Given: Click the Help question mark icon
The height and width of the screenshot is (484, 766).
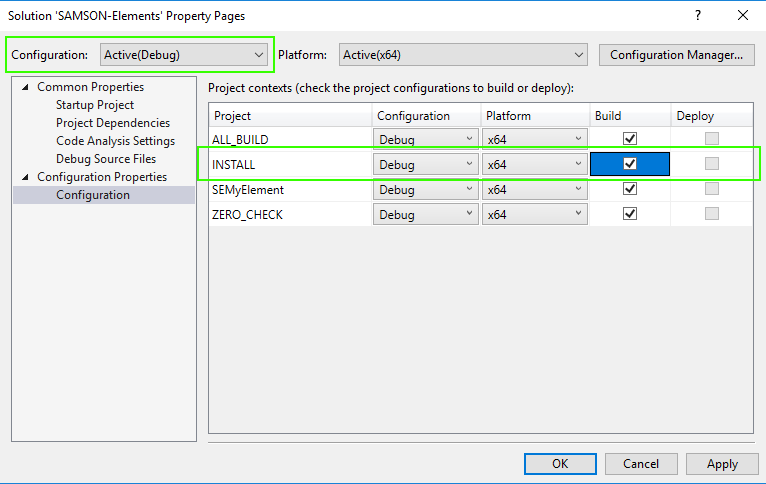Looking at the screenshot, I should click(697, 15).
